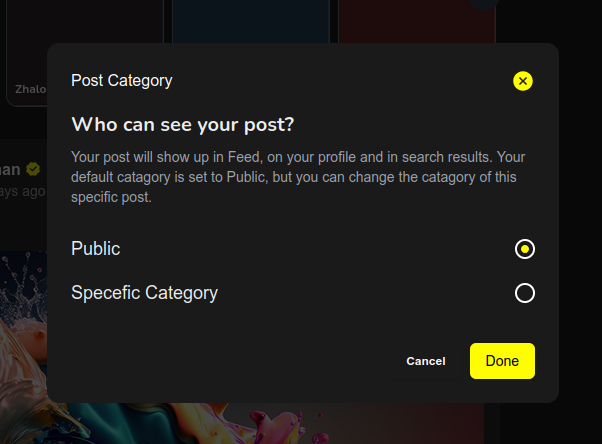
Task: Click the dark blue card above dialog
Action: [251, 21]
